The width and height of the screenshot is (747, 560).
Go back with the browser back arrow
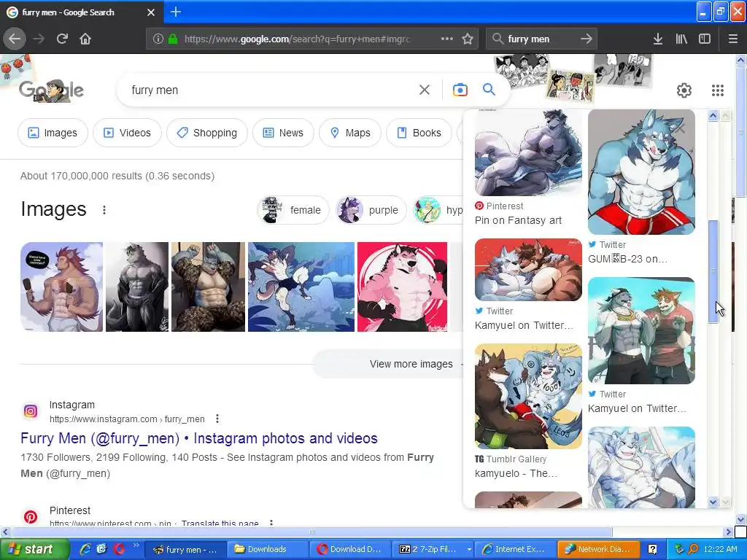15,39
